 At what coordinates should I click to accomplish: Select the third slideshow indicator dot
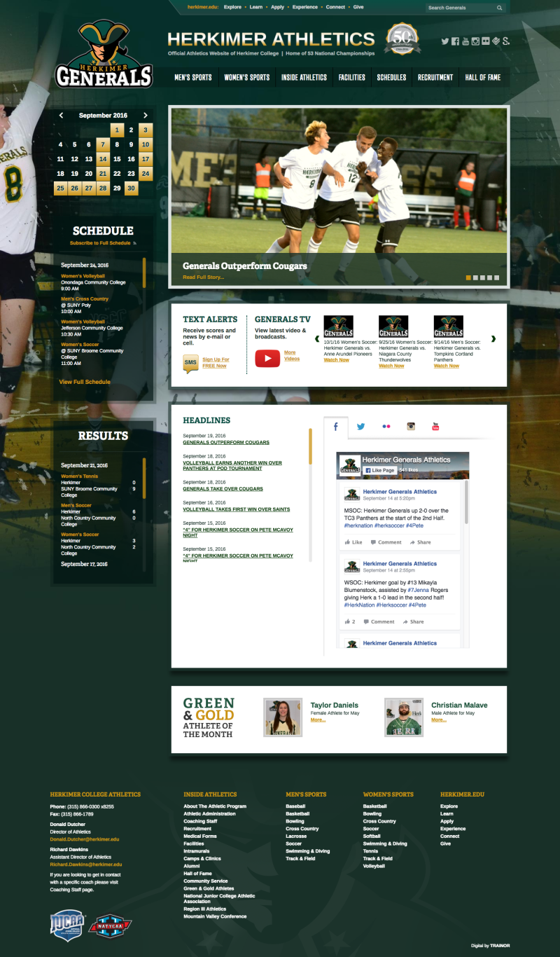point(482,277)
